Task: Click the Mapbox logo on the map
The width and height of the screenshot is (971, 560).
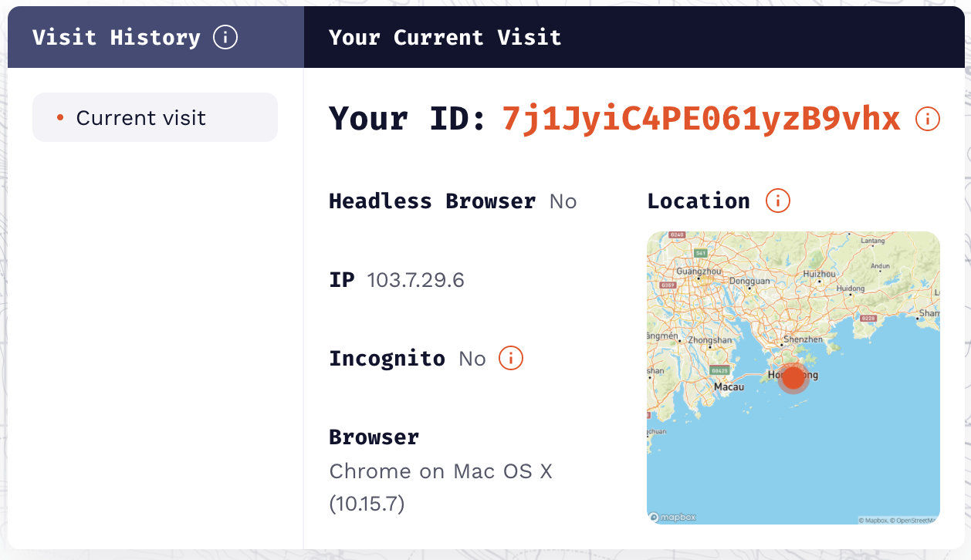Action: pyautogui.click(x=673, y=517)
